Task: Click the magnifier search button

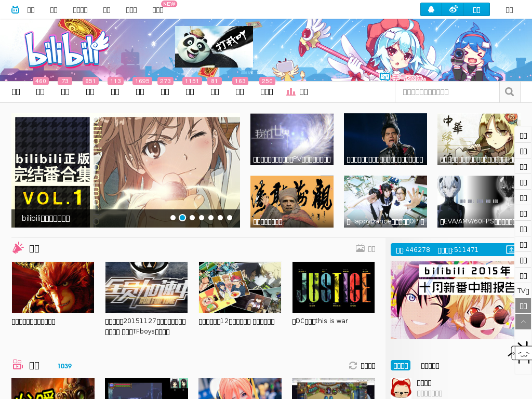Action: (509, 92)
